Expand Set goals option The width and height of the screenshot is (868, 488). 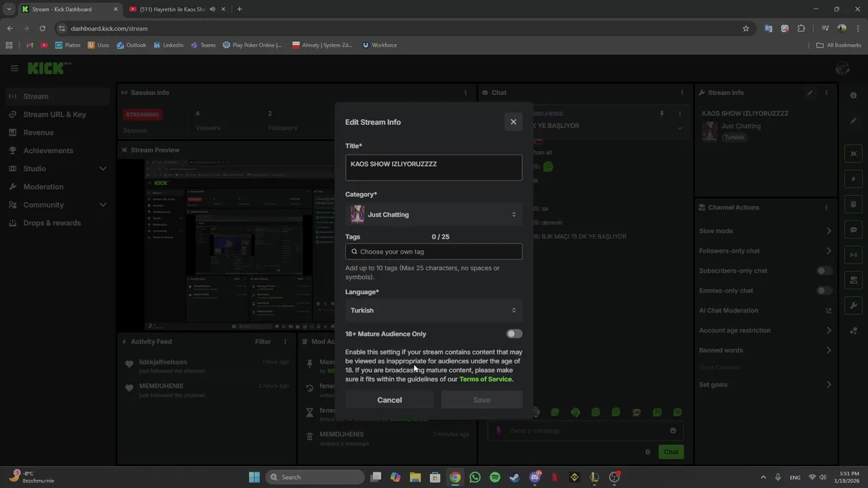point(766,385)
